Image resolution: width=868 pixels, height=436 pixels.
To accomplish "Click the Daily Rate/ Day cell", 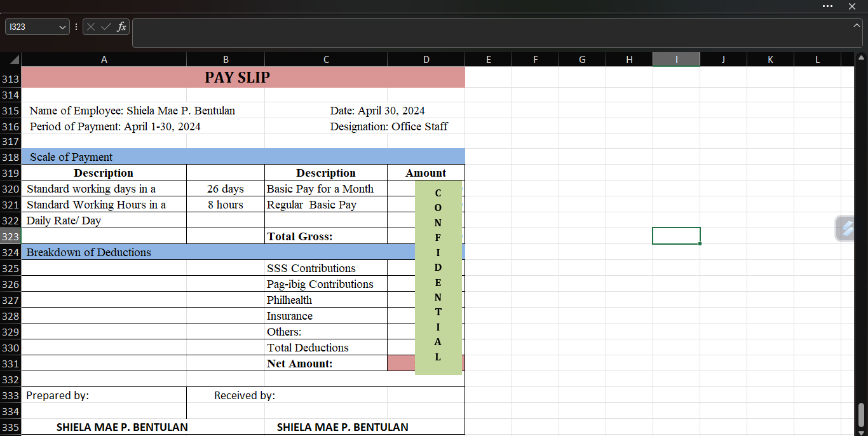I will pyautogui.click(x=104, y=221).
